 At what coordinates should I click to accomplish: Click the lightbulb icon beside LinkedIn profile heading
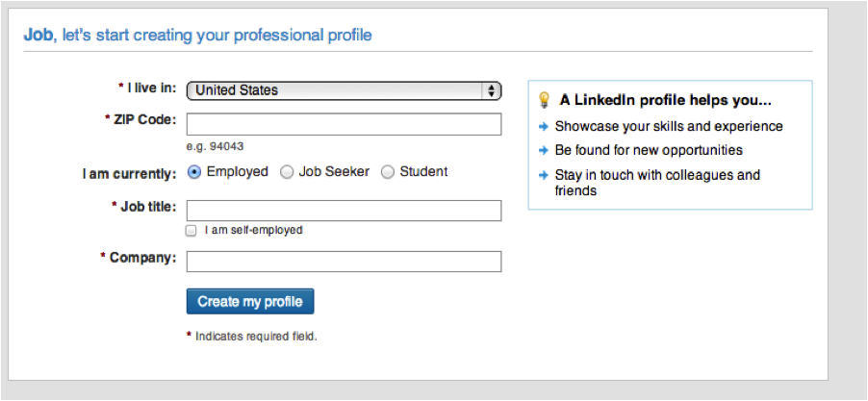tap(544, 100)
